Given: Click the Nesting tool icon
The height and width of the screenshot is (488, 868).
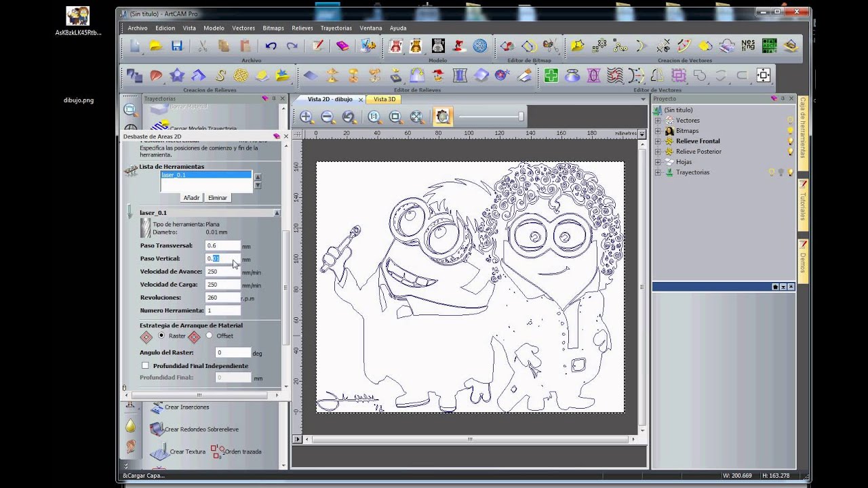Looking at the screenshot, I should point(748,46).
